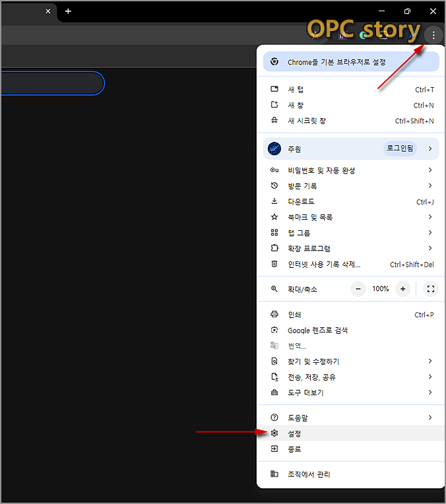Screen dimensions: 446x504
Task: Click the find-in-page icon beside 찾기 및 수정하기
Action: [x=274, y=362]
